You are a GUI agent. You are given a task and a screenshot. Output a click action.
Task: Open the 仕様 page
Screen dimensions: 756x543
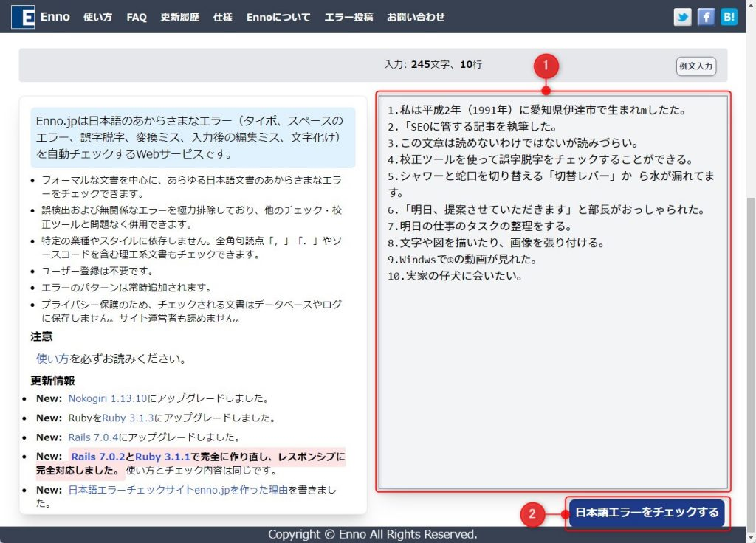tap(223, 17)
